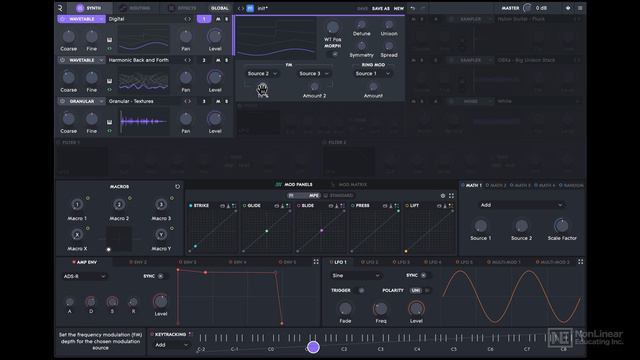Screen dimensions: 640x360
Task: Open the SYNTH tab
Action: (89, 8)
